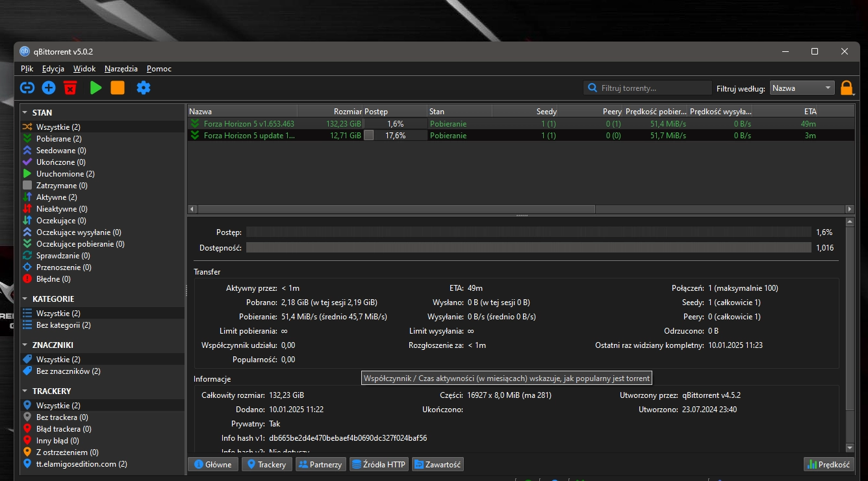Sort torrents by the ETA column header
This screenshot has height=481, width=868.
coord(784,111)
